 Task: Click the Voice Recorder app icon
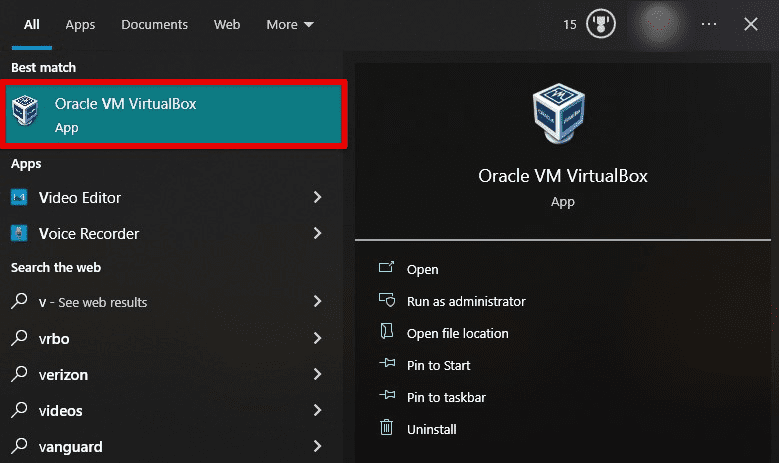click(19, 233)
